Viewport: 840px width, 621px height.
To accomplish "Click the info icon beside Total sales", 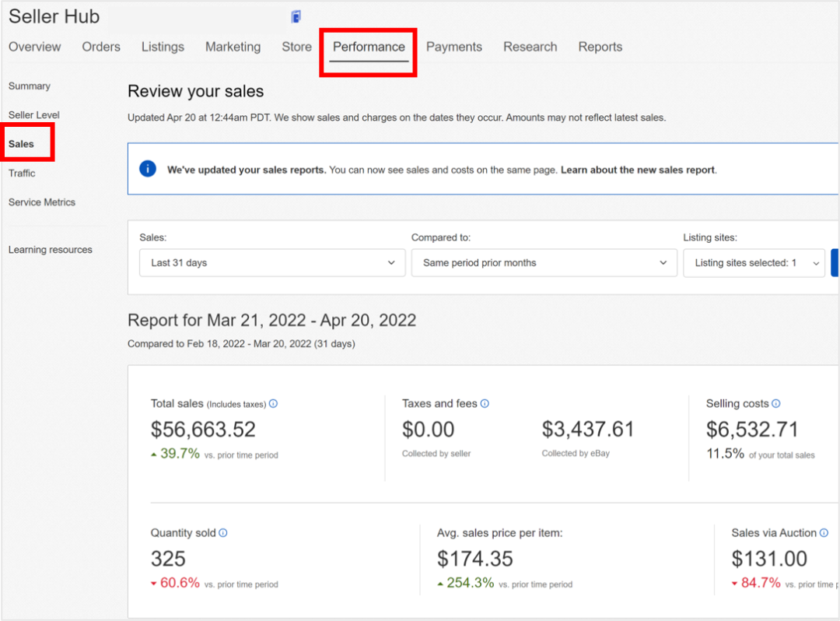I will click(273, 404).
